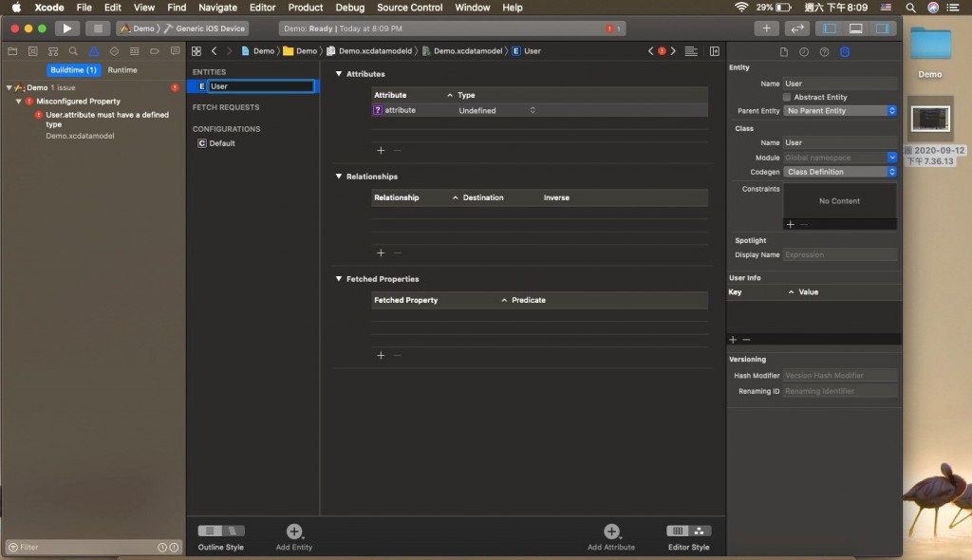Open the Source Control navigator icon

[33, 51]
